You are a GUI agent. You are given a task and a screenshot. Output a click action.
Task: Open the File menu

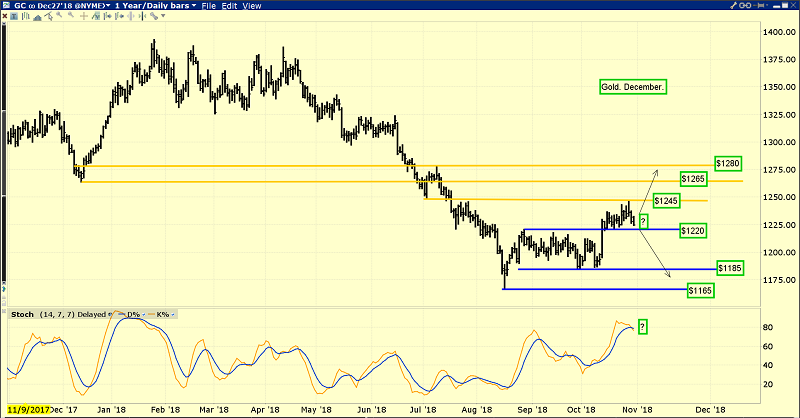(x=209, y=6)
